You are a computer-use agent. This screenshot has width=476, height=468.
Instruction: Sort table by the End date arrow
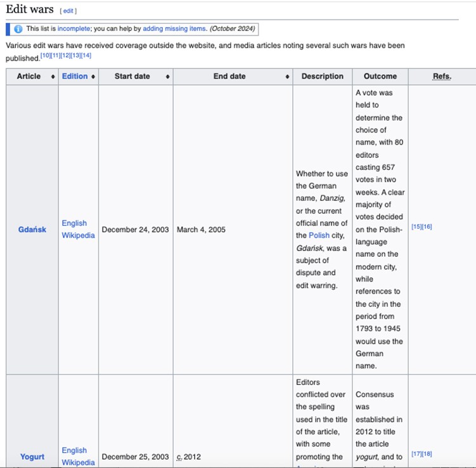pyautogui.click(x=287, y=77)
